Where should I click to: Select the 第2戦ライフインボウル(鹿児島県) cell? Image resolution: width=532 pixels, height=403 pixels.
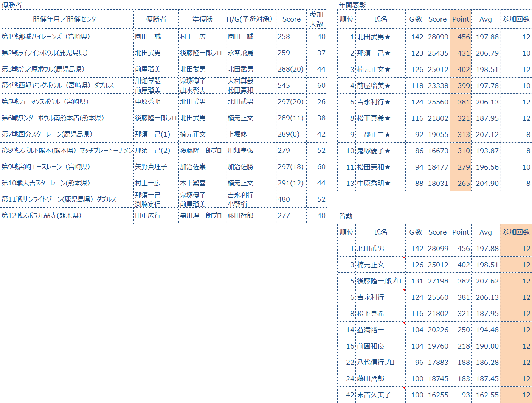click(x=67, y=53)
